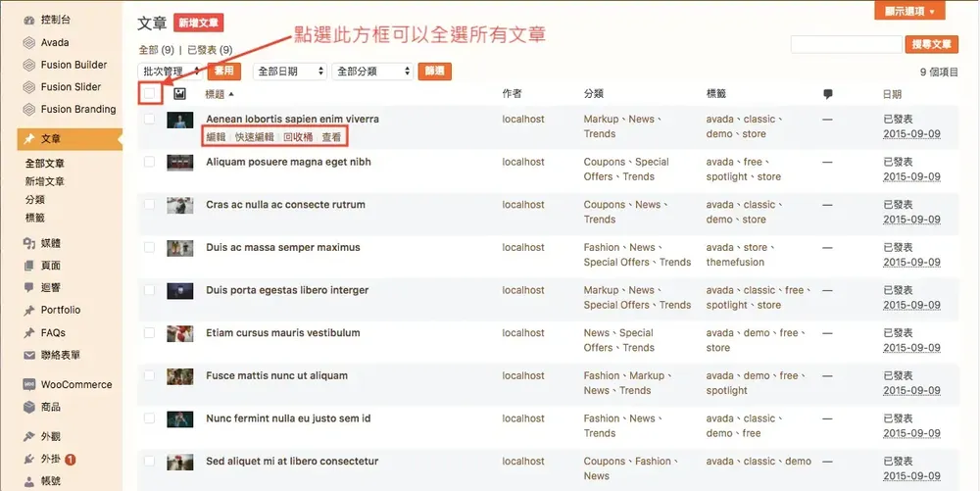Click localhost author in Fusce mattis row
Image resolution: width=980 pixels, height=491 pixels.
[x=523, y=375]
